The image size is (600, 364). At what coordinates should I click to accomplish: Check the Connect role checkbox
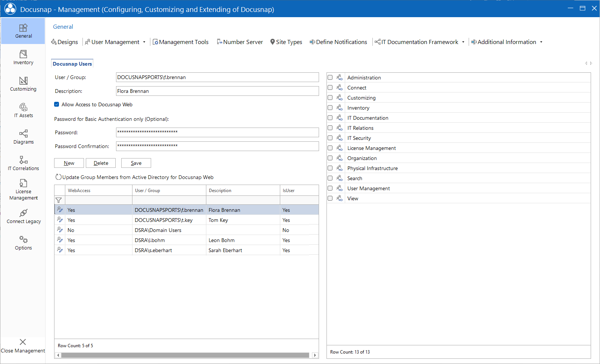coord(330,88)
